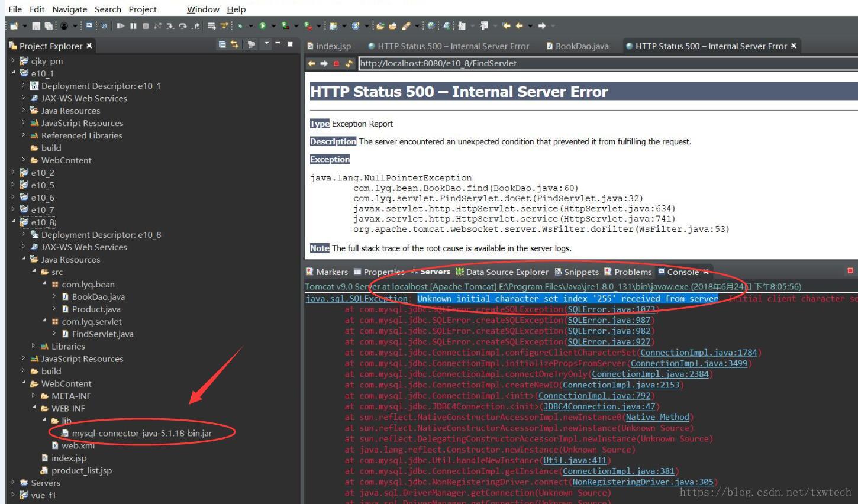The height and width of the screenshot is (504, 858).
Task: Open the NonRegisteringDriver.java:305 link
Action: tap(643, 482)
